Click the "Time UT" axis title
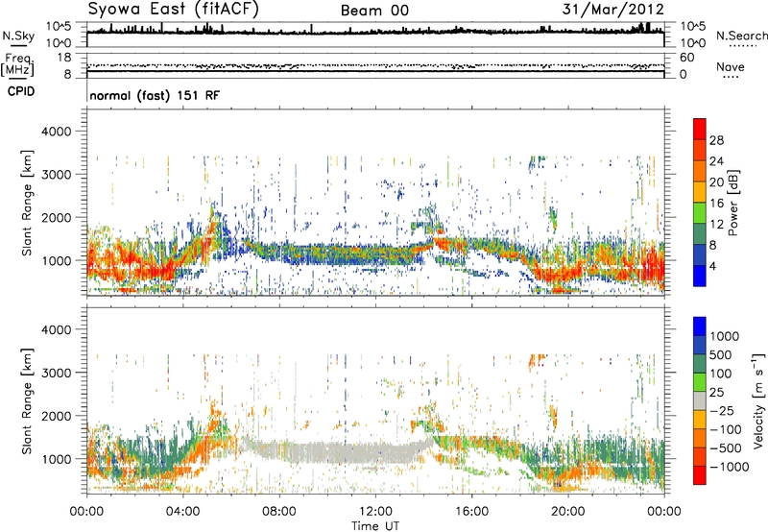This screenshot has width=768, height=532. (375, 526)
